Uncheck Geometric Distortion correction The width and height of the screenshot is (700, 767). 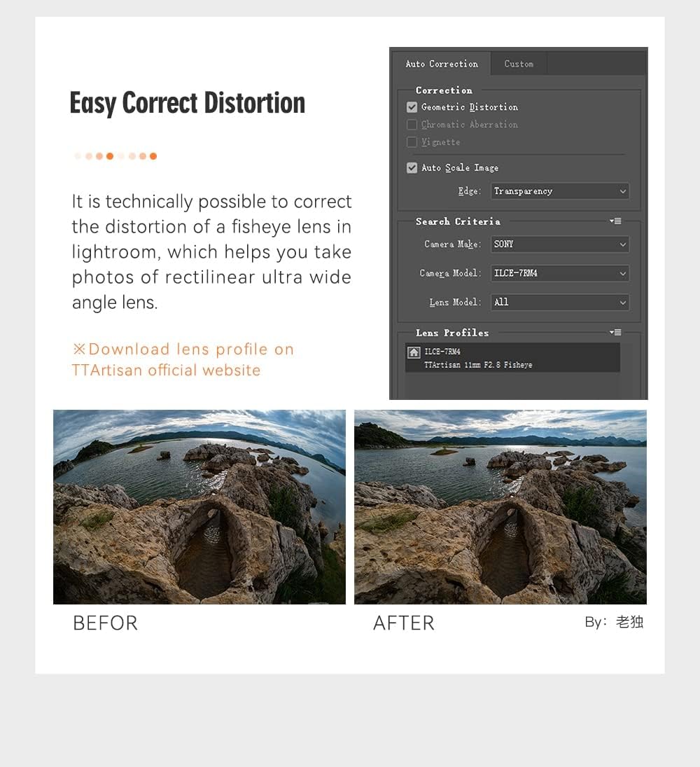[412, 107]
